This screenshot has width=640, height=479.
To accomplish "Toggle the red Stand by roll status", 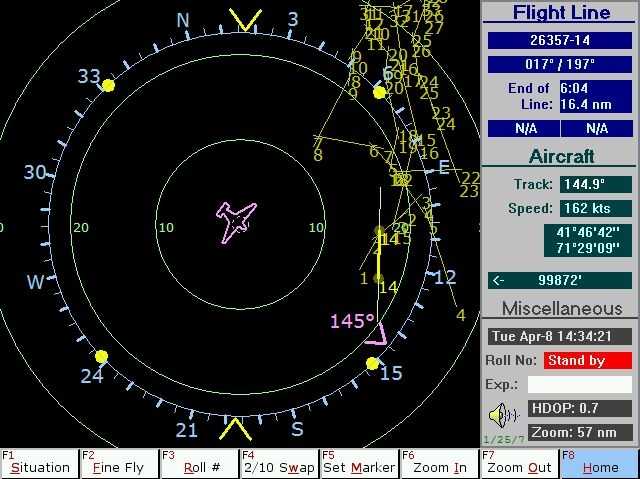I will click(588, 360).
